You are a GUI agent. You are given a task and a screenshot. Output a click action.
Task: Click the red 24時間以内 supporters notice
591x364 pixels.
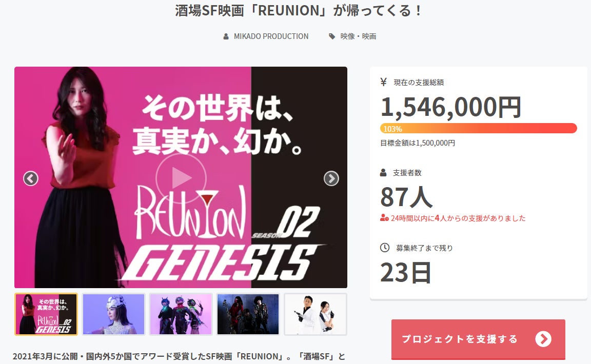(452, 218)
